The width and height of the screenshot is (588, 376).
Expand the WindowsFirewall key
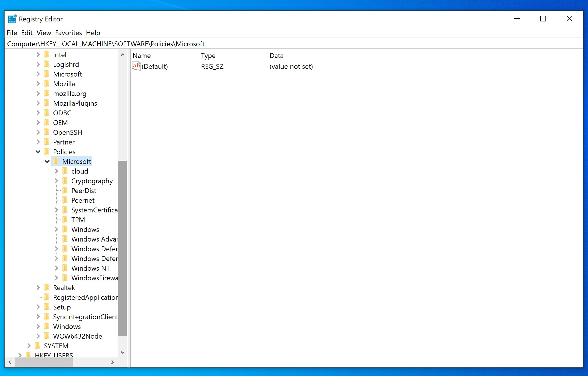[x=56, y=278]
